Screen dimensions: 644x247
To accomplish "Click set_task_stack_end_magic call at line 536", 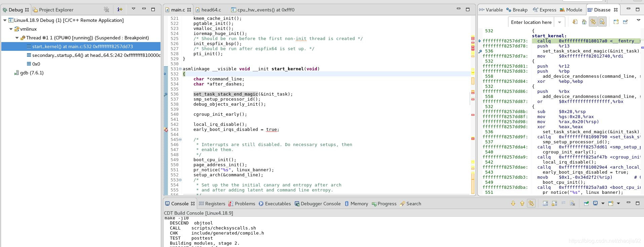I will click(x=226, y=94).
